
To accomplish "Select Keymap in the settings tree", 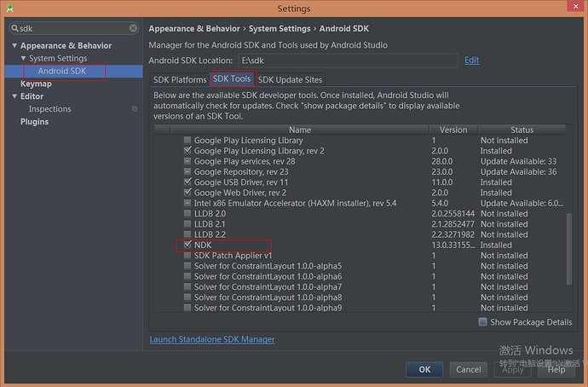I will (36, 84).
